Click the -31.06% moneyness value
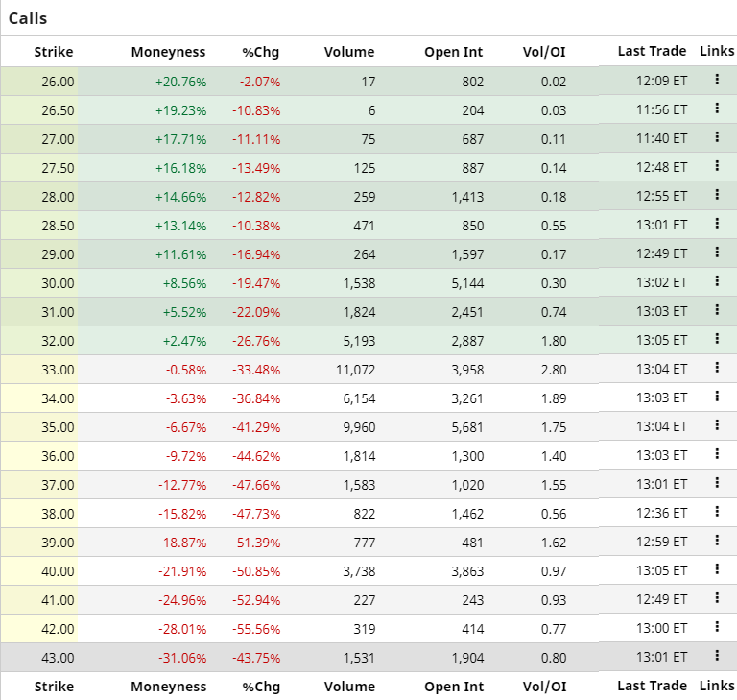Image resolution: width=737 pixels, height=700 pixels. (x=182, y=658)
